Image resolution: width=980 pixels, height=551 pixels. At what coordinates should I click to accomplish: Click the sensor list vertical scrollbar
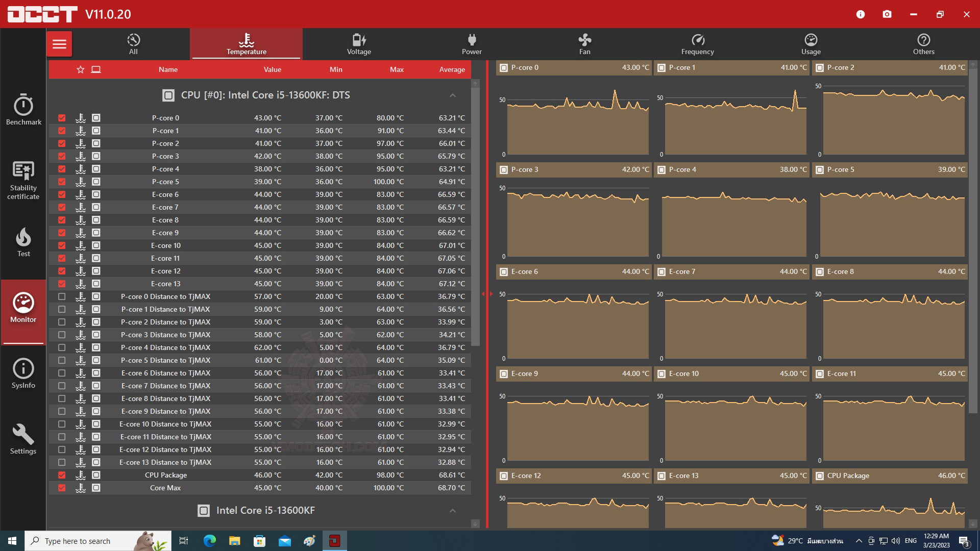[475, 214]
